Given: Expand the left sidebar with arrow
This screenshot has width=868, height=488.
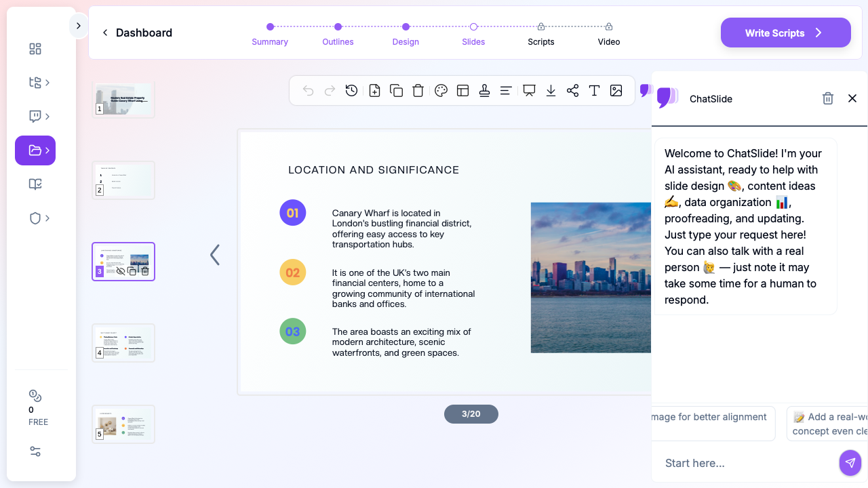Looking at the screenshot, I should [78, 26].
